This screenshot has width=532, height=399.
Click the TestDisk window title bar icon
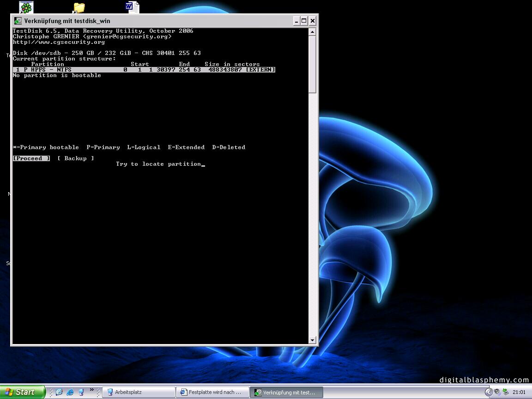tap(18, 21)
